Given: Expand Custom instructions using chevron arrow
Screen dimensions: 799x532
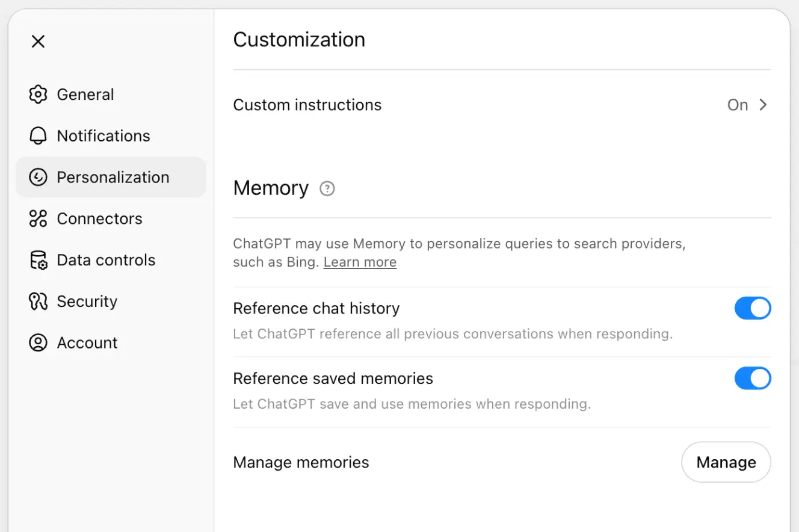Looking at the screenshot, I should [x=763, y=105].
